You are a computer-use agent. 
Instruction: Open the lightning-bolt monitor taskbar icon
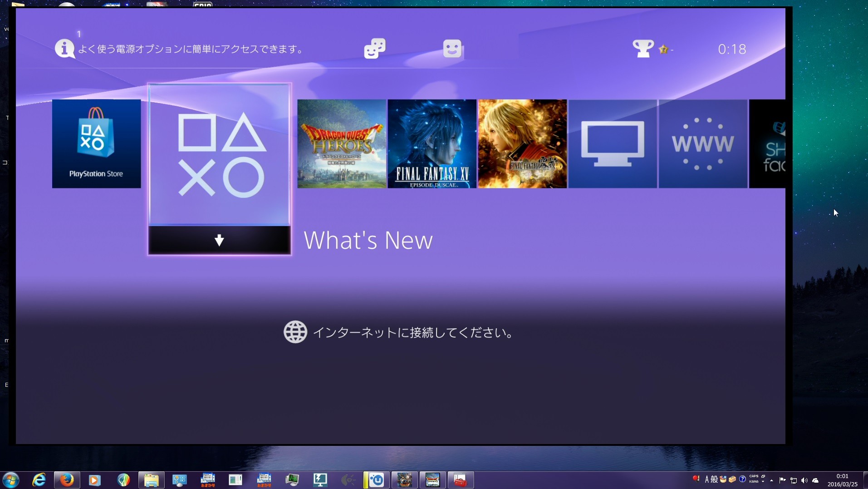[x=320, y=480]
